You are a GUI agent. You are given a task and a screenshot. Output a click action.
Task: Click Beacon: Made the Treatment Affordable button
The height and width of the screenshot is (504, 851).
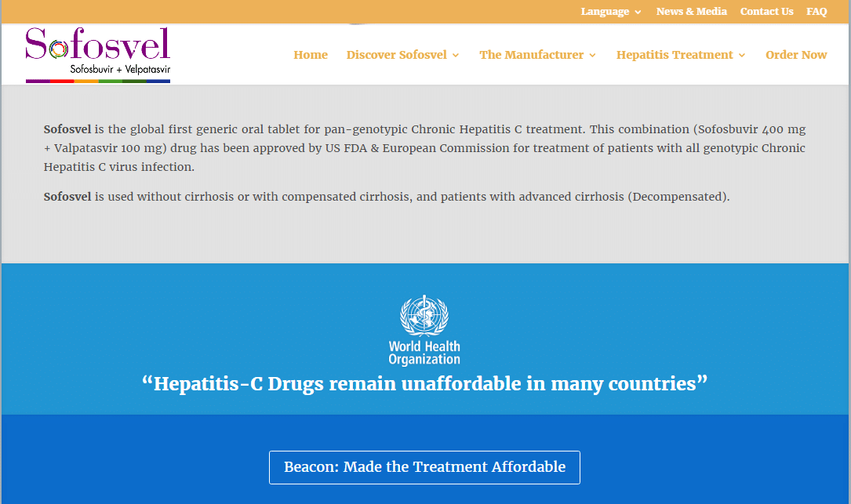pos(424,467)
